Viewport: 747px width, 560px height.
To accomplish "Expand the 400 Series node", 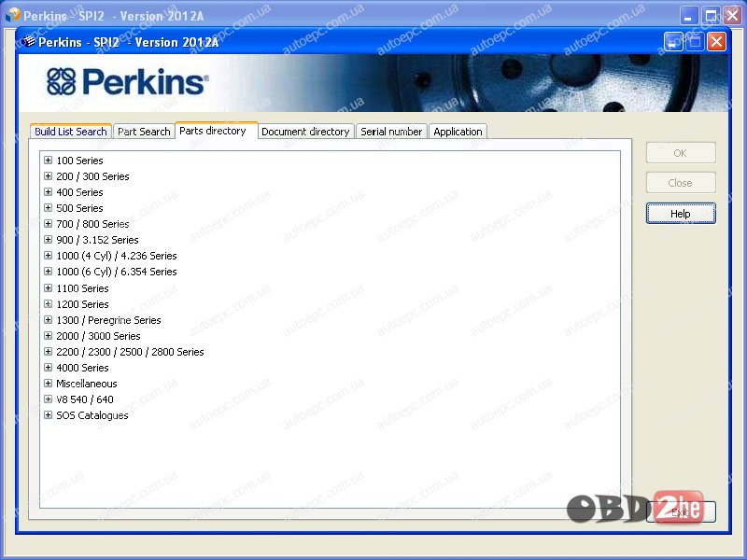I will (x=49, y=192).
